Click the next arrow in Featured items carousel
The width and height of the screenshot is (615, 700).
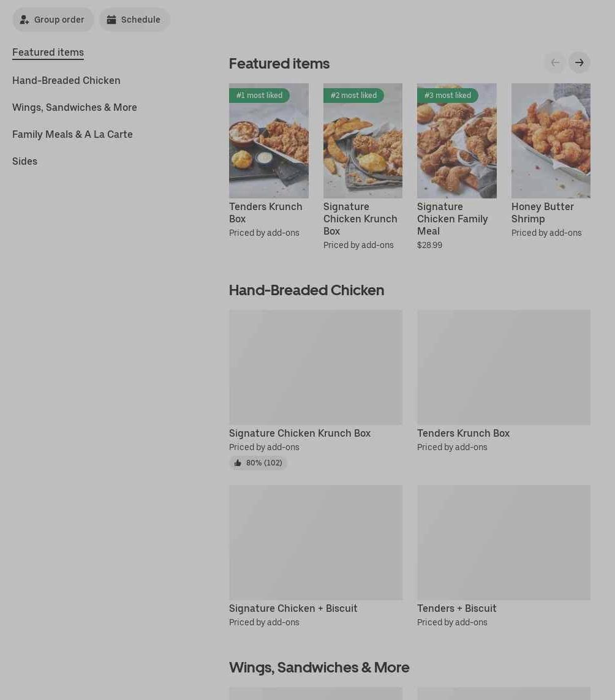pos(579,62)
